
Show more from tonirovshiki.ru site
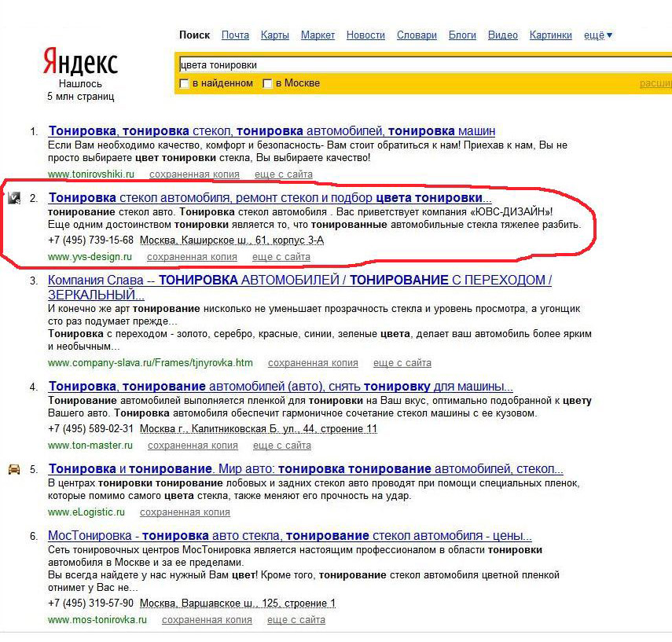pyautogui.click(x=283, y=174)
